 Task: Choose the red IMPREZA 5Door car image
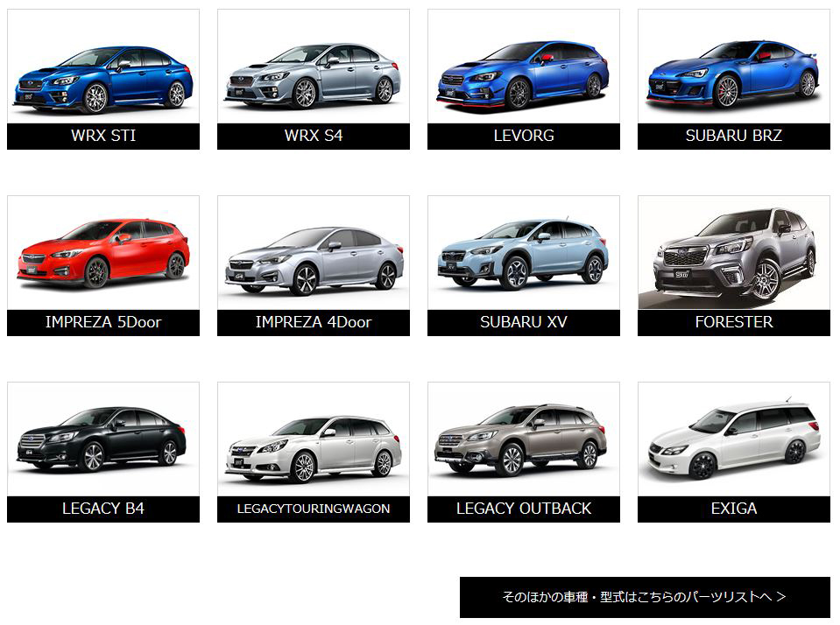point(103,254)
